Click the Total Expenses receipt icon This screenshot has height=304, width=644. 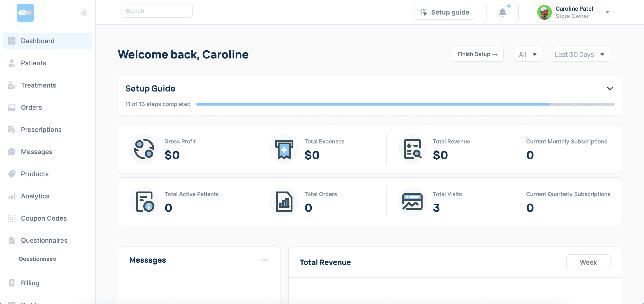click(x=284, y=149)
